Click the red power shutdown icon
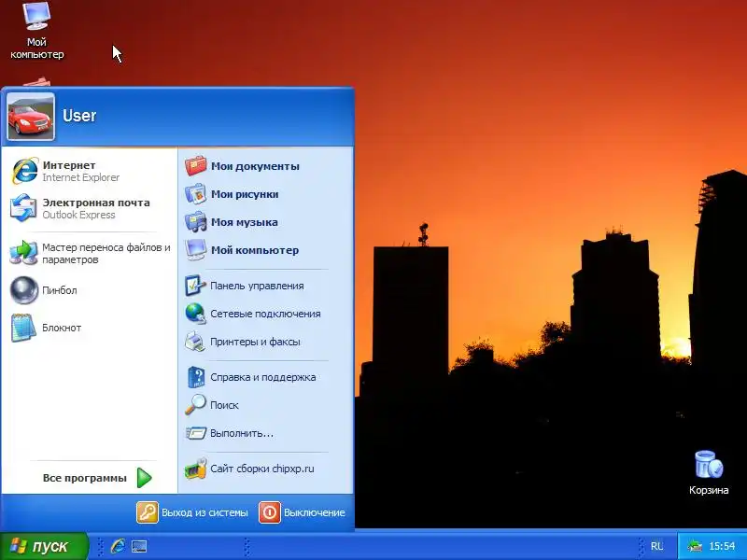The image size is (747, 560). pos(270,512)
